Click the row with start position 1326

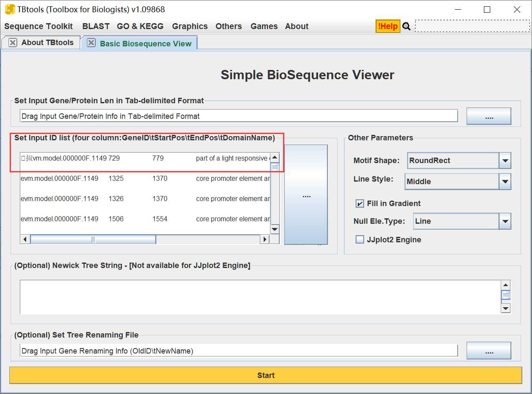pyautogui.click(x=145, y=198)
